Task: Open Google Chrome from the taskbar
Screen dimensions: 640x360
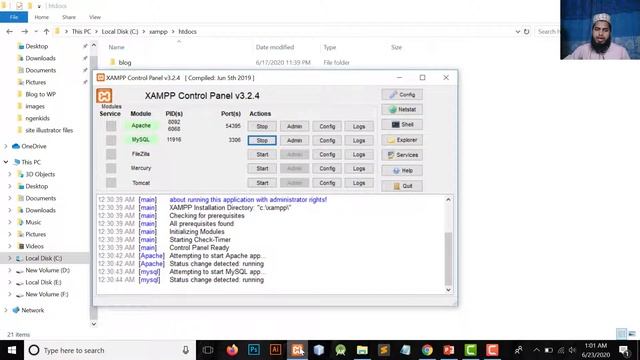Action: [x=427, y=350]
